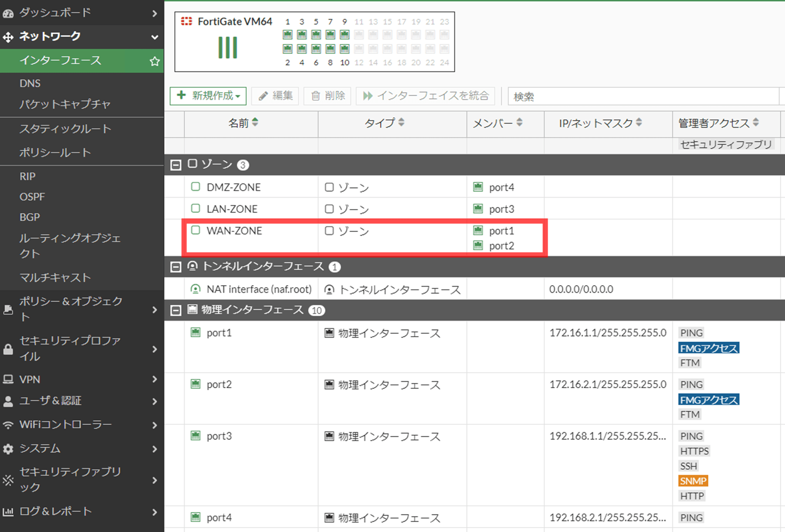Click port 10 icon in FortiGate faceplate
The width and height of the screenshot is (785, 532).
pyautogui.click(x=344, y=49)
